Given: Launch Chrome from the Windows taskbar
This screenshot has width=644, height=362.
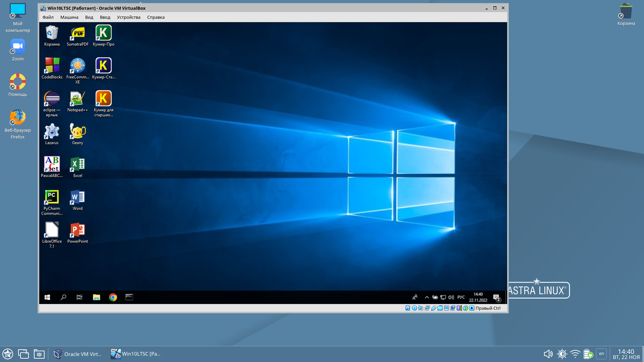Looking at the screenshot, I should pyautogui.click(x=113, y=297).
